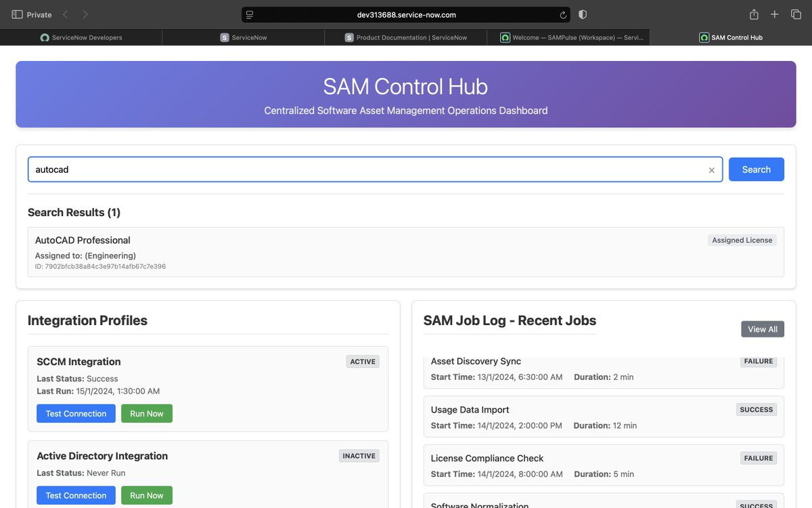The width and height of the screenshot is (812, 508).
Task: Show tab overview icon
Action: click(x=796, y=14)
